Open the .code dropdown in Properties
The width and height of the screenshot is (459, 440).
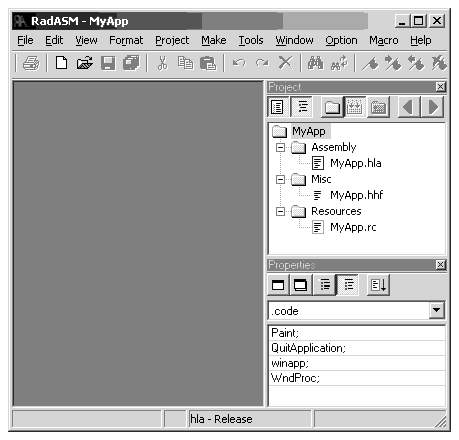pyautogui.click(x=436, y=311)
